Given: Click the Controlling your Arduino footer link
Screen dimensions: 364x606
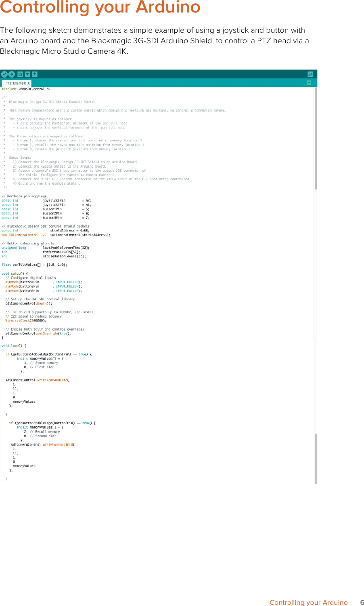Looking at the screenshot, I should pyautogui.click(x=308, y=602).
